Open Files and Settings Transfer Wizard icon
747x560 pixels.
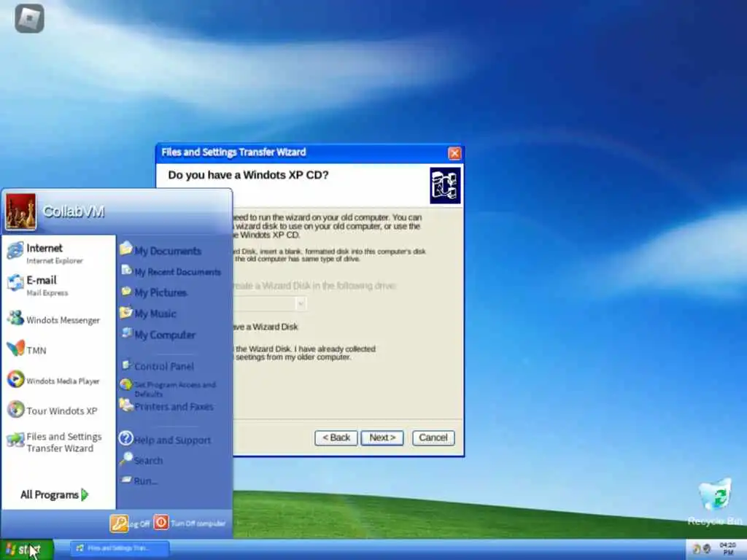[15, 440]
